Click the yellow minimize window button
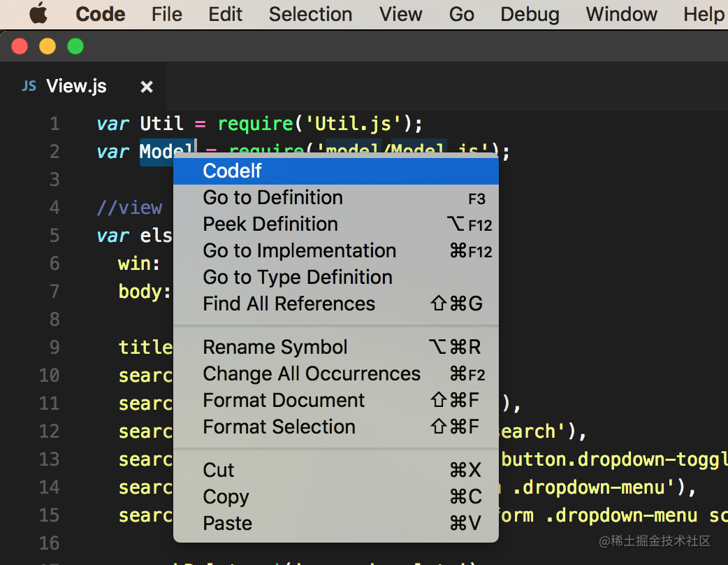The width and height of the screenshot is (728, 565). (x=48, y=46)
